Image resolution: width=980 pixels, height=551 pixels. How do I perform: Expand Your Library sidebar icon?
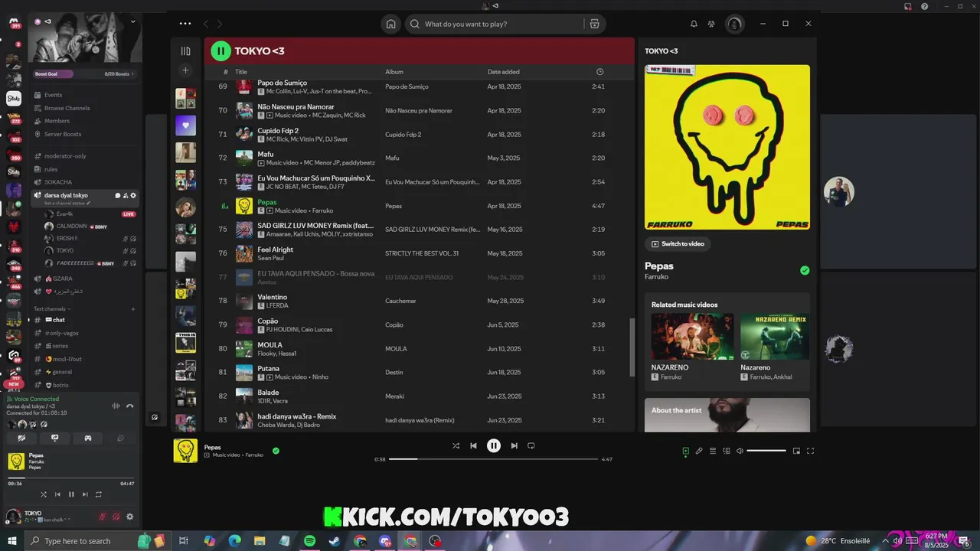pos(185,51)
